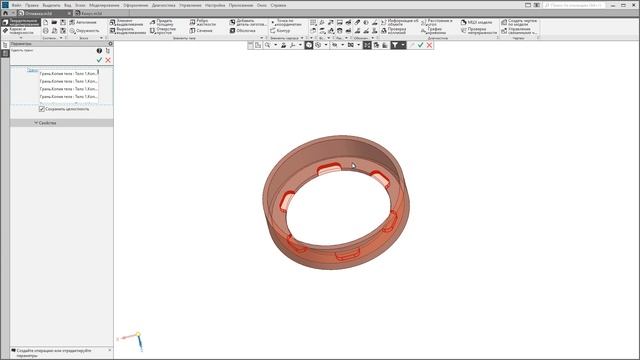
Task: Click the home start page icon
Action: [x=5, y=13]
